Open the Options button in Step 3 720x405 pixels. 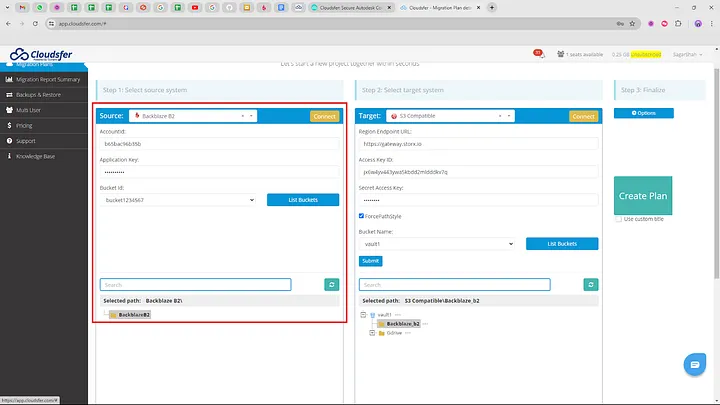click(x=644, y=113)
